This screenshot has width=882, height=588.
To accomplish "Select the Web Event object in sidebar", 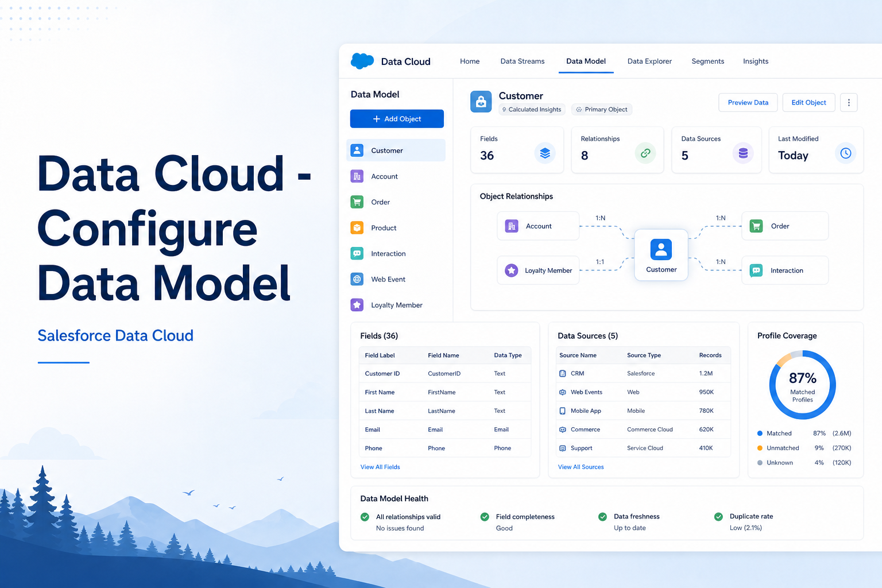I will pyautogui.click(x=396, y=279).
